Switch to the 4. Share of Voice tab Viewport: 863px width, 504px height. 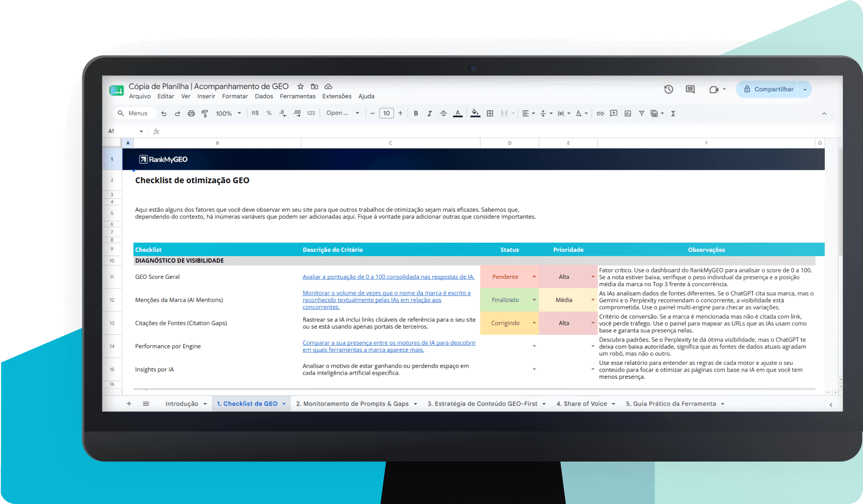click(581, 404)
